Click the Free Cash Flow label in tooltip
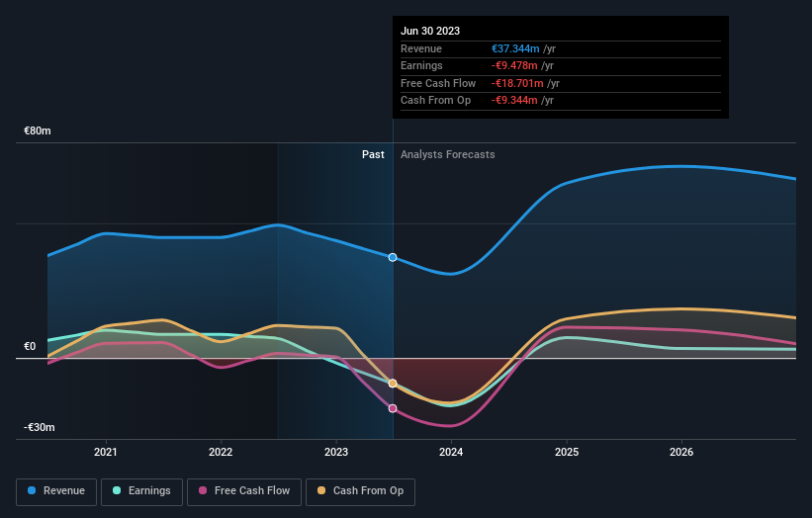This screenshot has height=518, width=812. coord(438,83)
